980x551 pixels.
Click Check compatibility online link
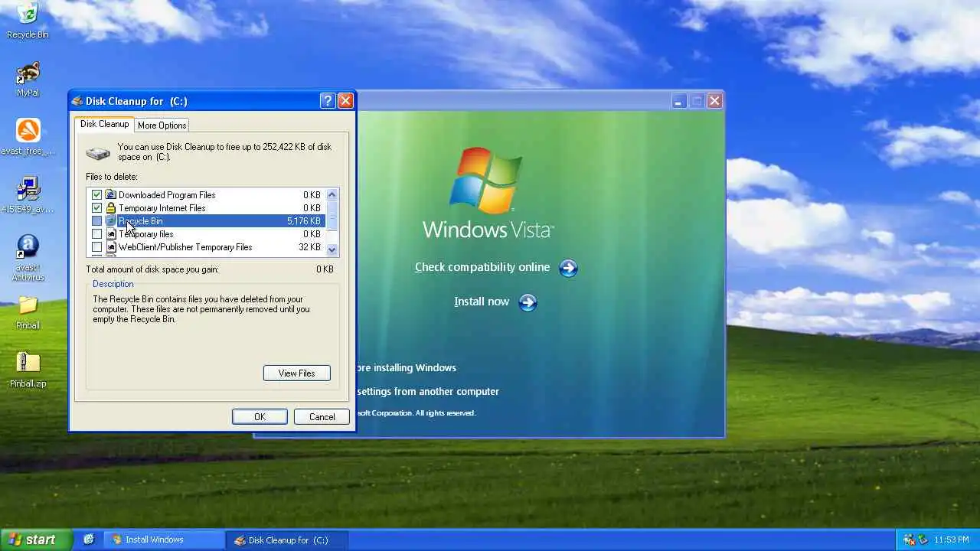[482, 267]
